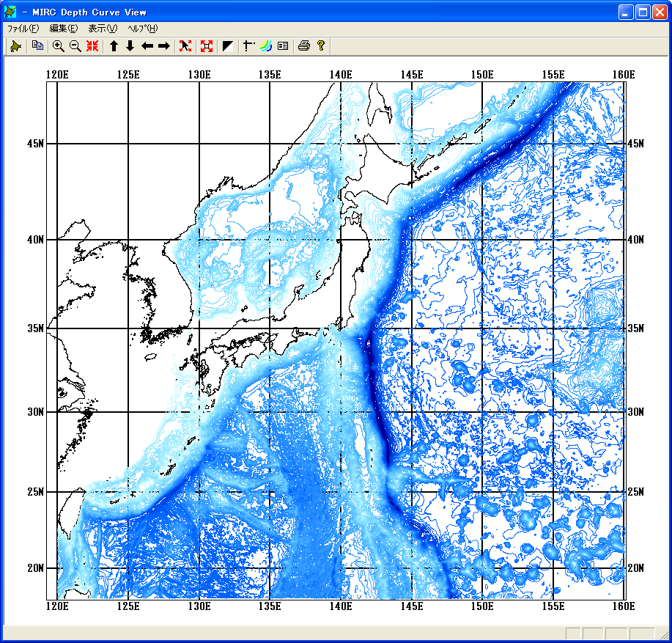Click the open file icon in toolbar

pyautogui.click(x=15, y=46)
